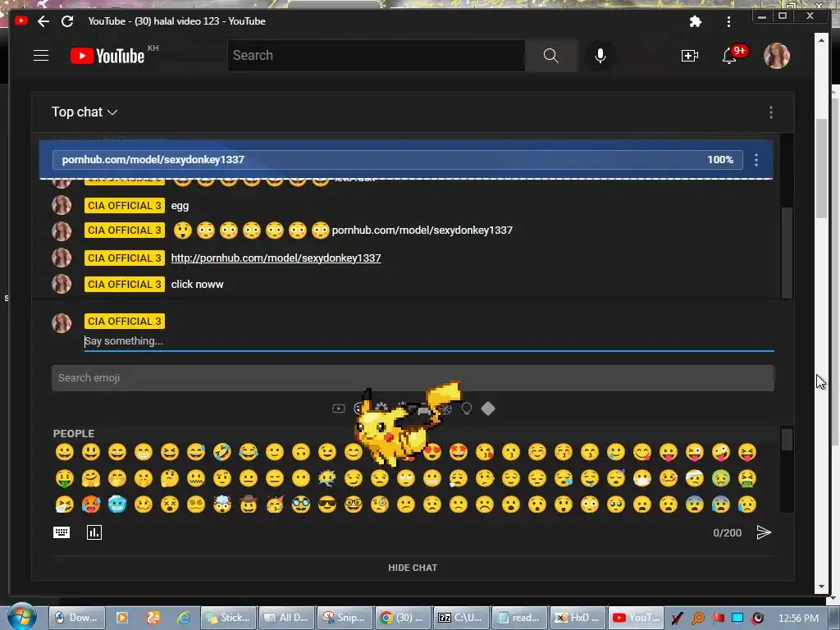Image resolution: width=840 pixels, height=630 pixels.
Task: Open the notifications bell showing 9+
Action: tap(729, 56)
